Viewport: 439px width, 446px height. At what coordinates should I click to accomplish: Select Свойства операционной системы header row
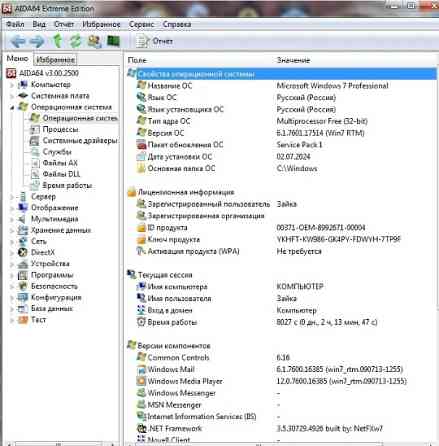point(282,74)
